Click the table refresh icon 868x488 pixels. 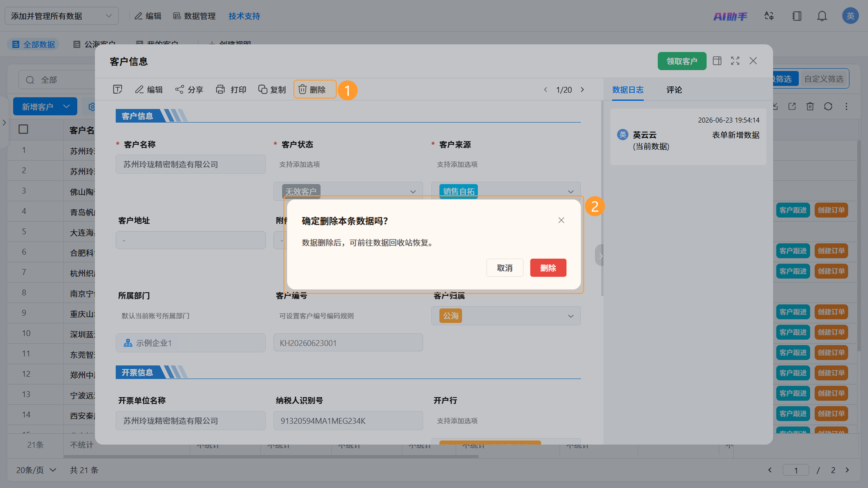coord(828,107)
